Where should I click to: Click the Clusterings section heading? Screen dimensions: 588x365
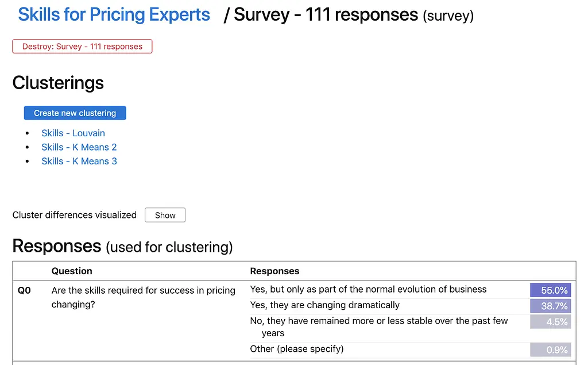(58, 83)
